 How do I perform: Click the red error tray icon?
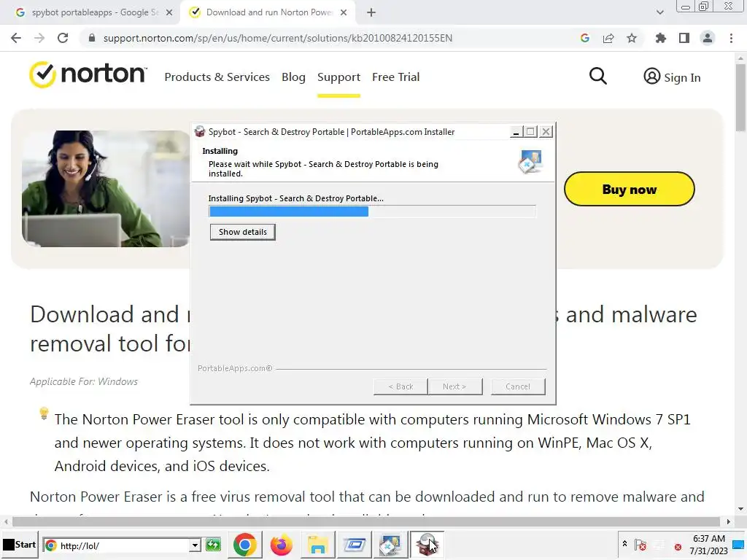(678, 547)
